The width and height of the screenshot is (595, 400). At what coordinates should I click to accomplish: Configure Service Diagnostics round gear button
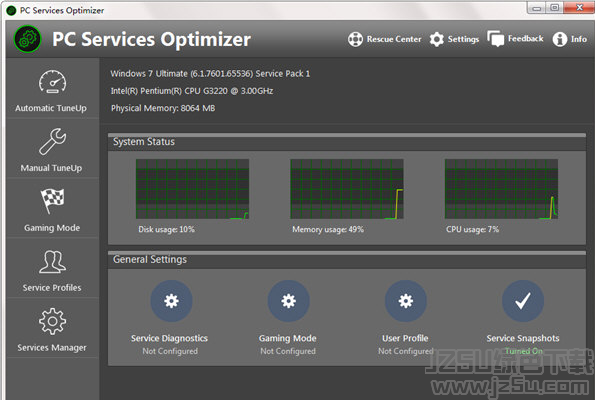pyautogui.click(x=171, y=301)
